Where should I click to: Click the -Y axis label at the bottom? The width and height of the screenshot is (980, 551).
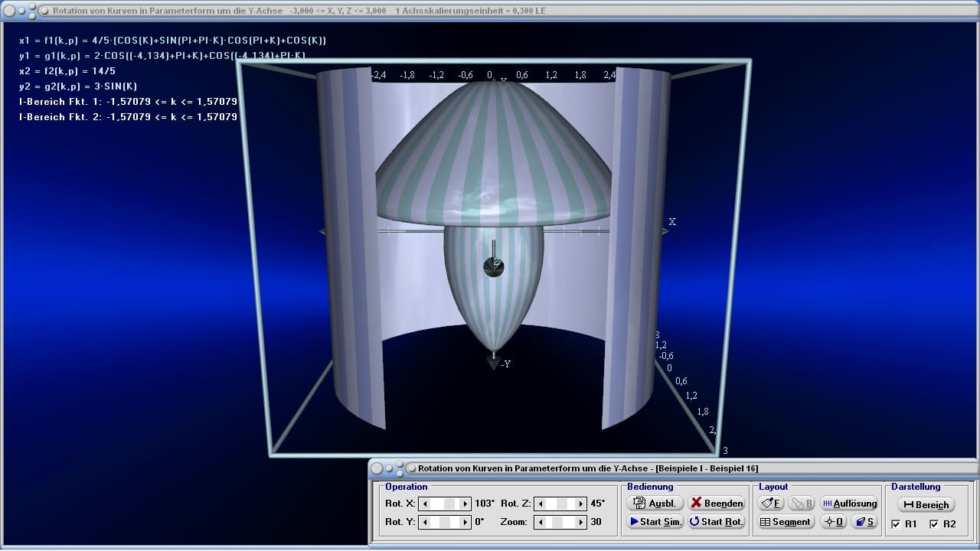[x=505, y=364]
